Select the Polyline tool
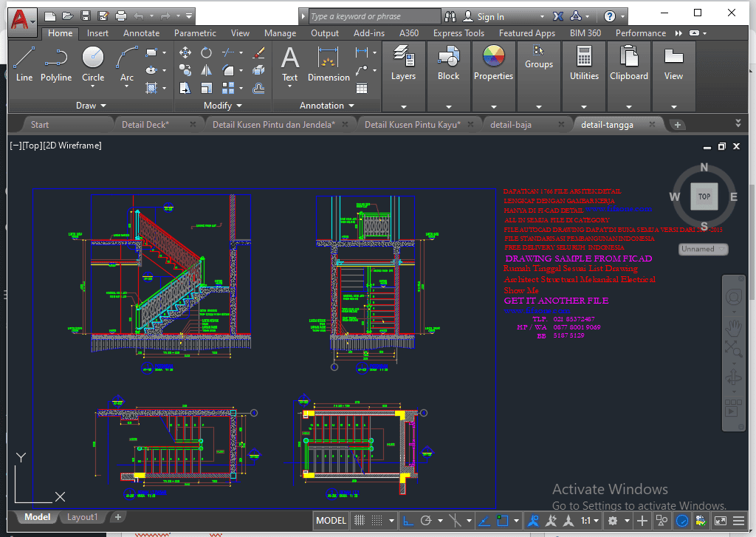Screen dimensions: 756x537 click(x=56, y=66)
